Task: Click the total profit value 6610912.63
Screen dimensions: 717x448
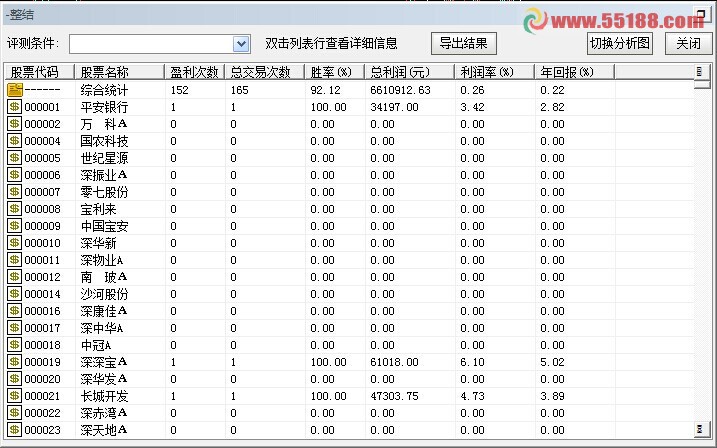Action: coord(401,90)
